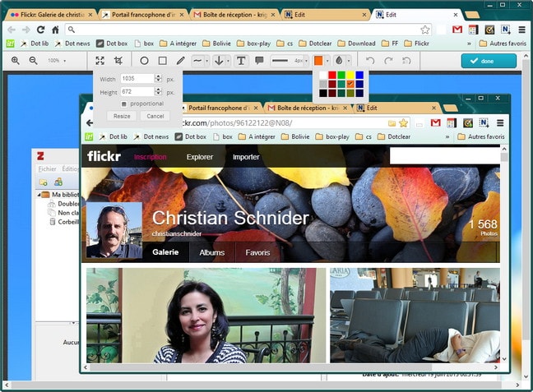Click the Explorer menu in Flickr header
This screenshot has height=392, width=533.
(200, 157)
